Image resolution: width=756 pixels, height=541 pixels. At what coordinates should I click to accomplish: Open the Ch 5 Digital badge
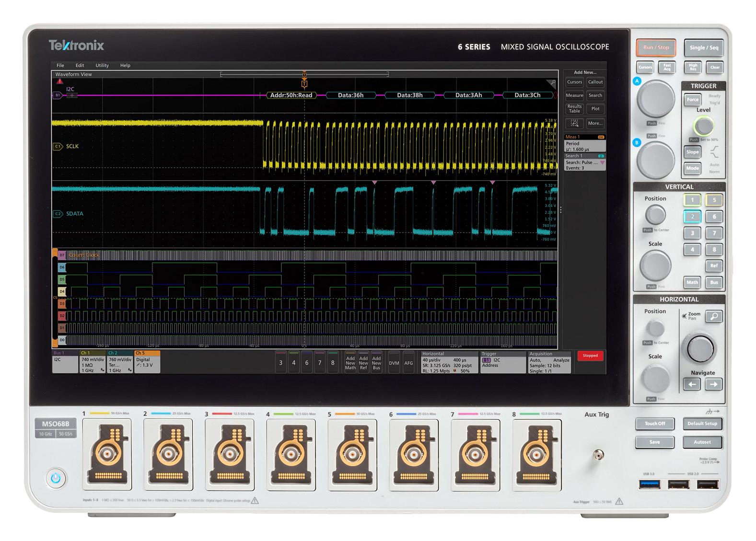point(147,362)
